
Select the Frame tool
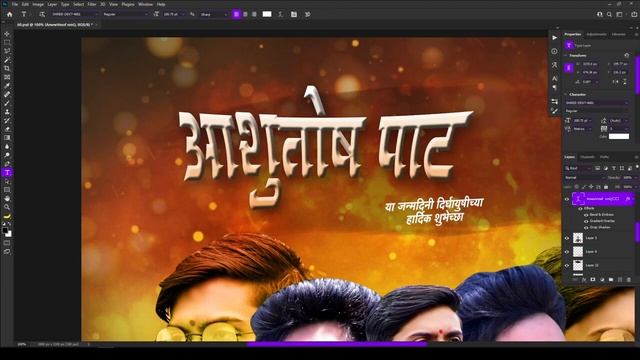coord(7,77)
